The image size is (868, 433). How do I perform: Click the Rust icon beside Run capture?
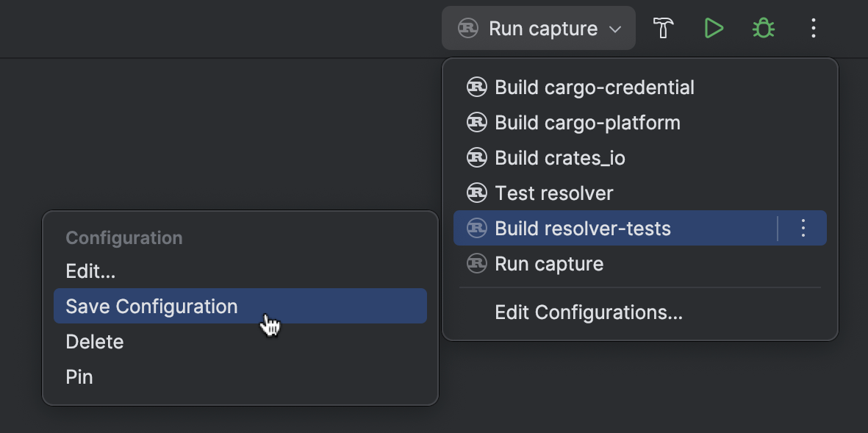point(468,28)
